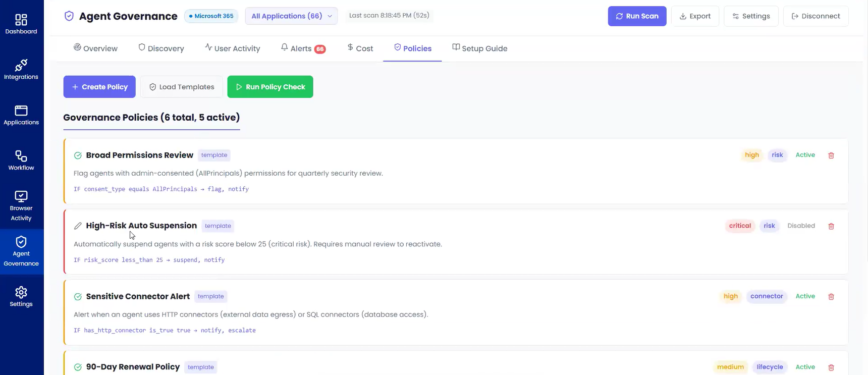The width and height of the screenshot is (868, 375).
Task: Click the risk tag on High-Risk Auto Suspension
Action: (769, 226)
